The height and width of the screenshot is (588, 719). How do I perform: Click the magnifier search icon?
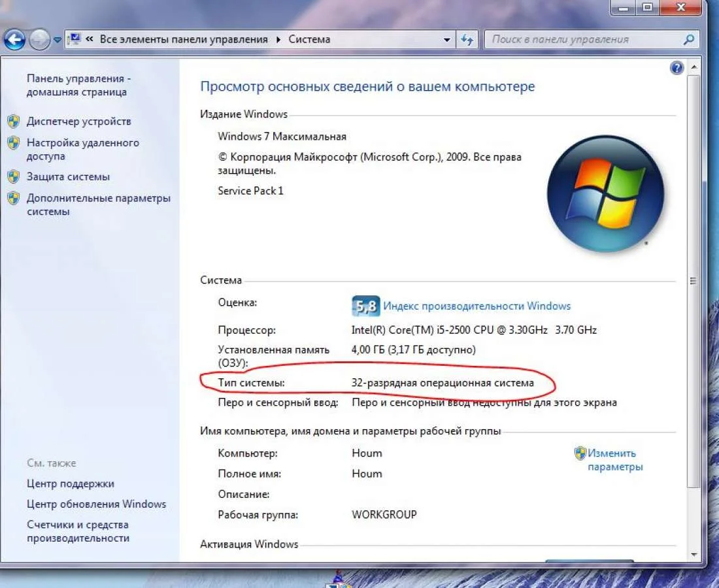tap(689, 40)
